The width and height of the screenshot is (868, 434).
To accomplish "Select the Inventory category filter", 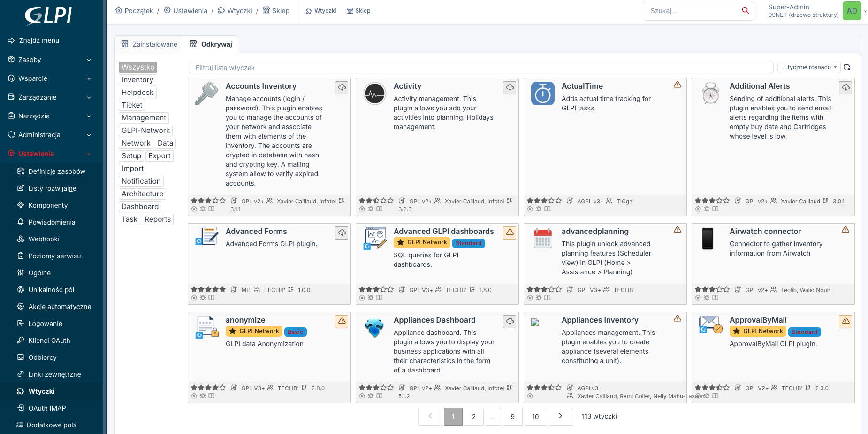I will 137,80.
